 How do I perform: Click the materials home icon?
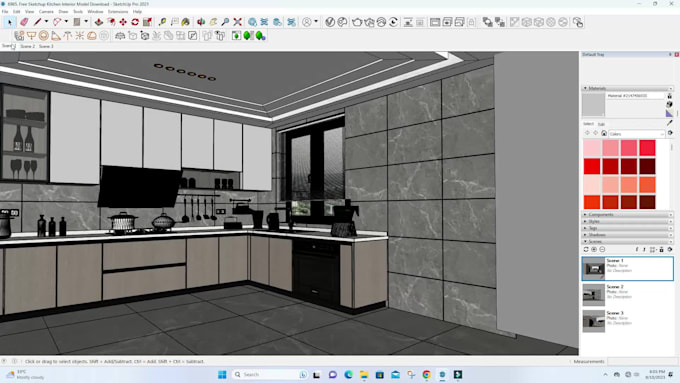point(604,133)
